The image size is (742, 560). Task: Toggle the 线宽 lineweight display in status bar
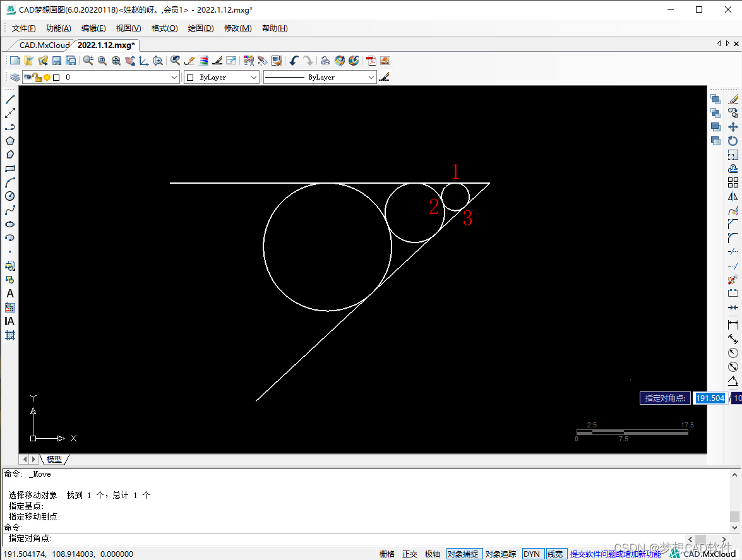[x=556, y=554]
